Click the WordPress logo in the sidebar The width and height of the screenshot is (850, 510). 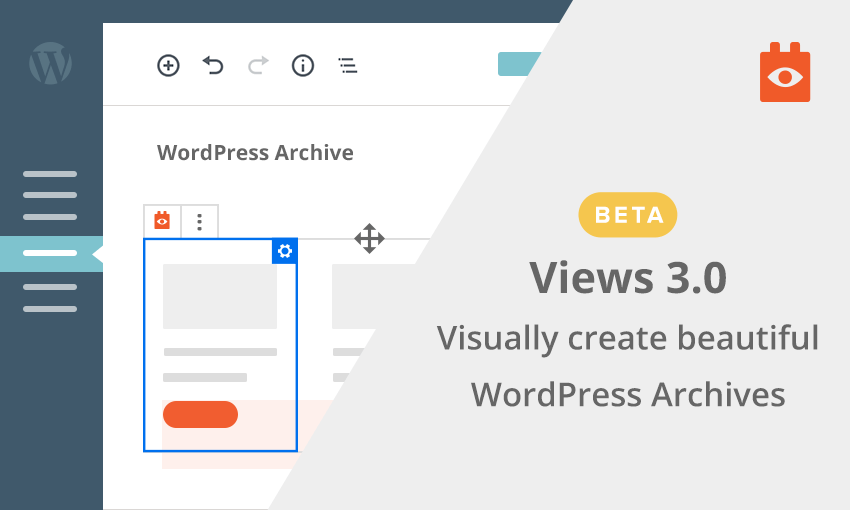(x=50, y=63)
